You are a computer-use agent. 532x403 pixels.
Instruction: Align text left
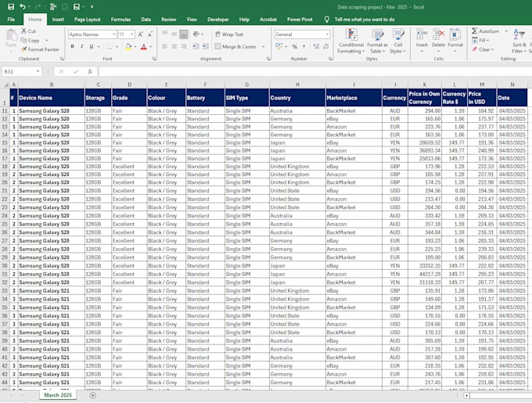pos(164,46)
